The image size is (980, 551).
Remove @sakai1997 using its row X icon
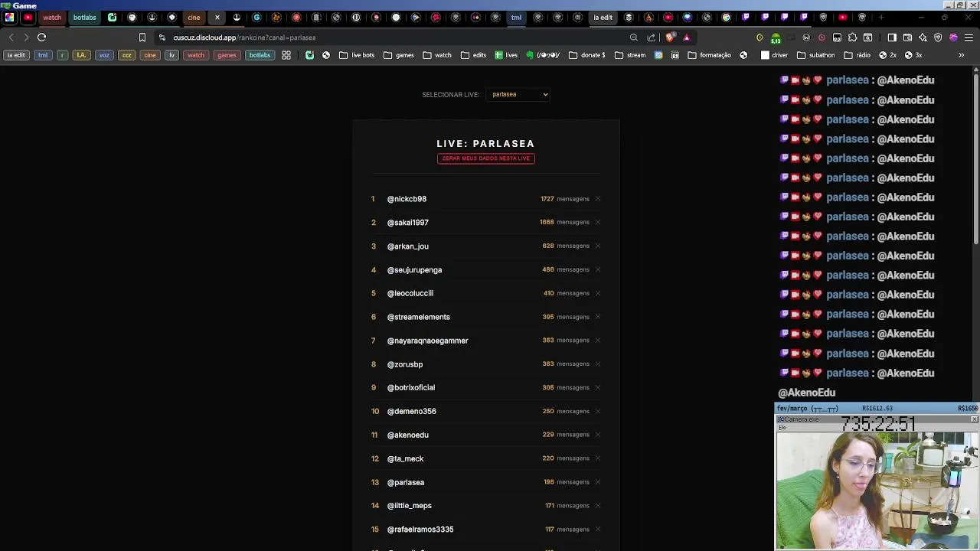598,222
